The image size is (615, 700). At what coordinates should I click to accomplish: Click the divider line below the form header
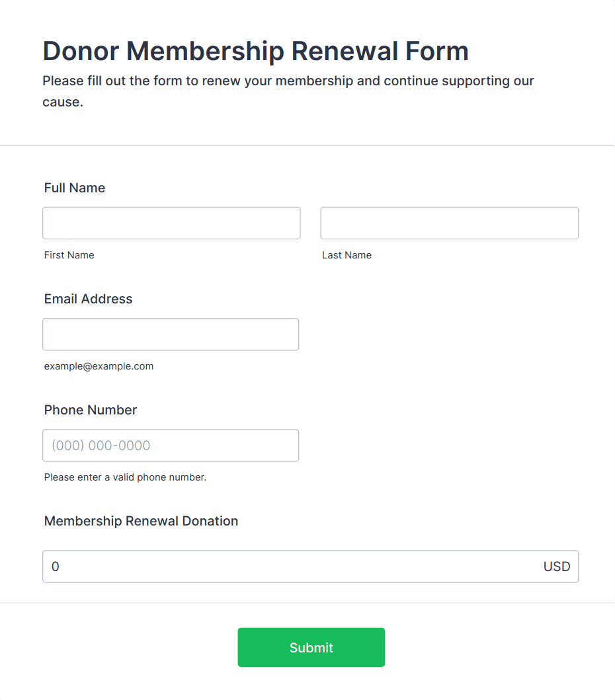[x=307, y=145]
